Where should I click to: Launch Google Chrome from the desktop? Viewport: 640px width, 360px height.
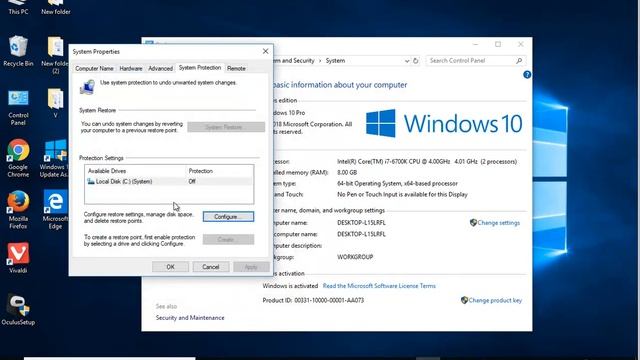point(18,158)
